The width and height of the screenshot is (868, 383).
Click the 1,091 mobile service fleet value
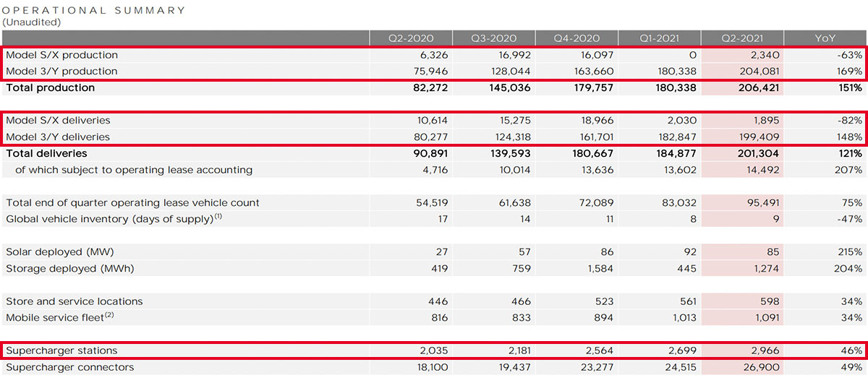pyautogui.click(x=767, y=318)
